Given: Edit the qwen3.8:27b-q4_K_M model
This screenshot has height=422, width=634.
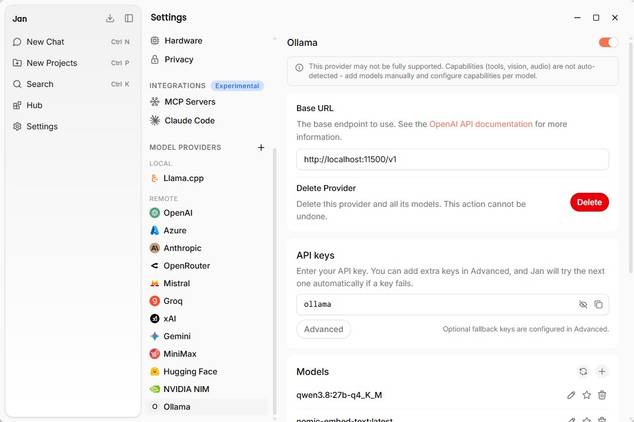Looking at the screenshot, I should click(x=571, y=395).
